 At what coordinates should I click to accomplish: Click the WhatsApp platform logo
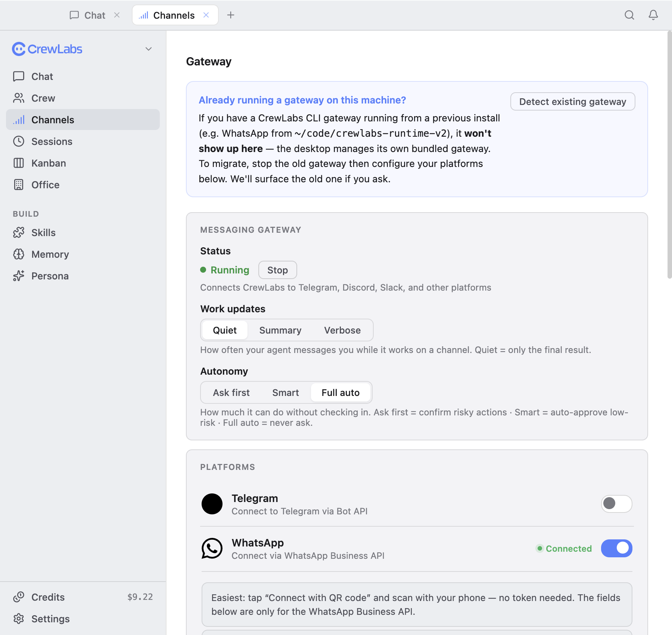pos(212,548)
